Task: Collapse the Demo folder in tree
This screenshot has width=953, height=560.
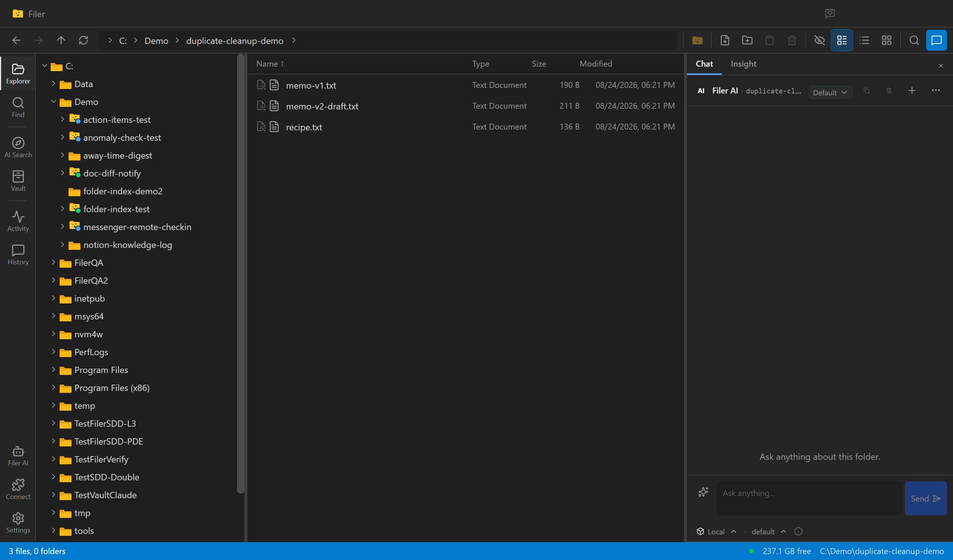Action: coord(53,101)
